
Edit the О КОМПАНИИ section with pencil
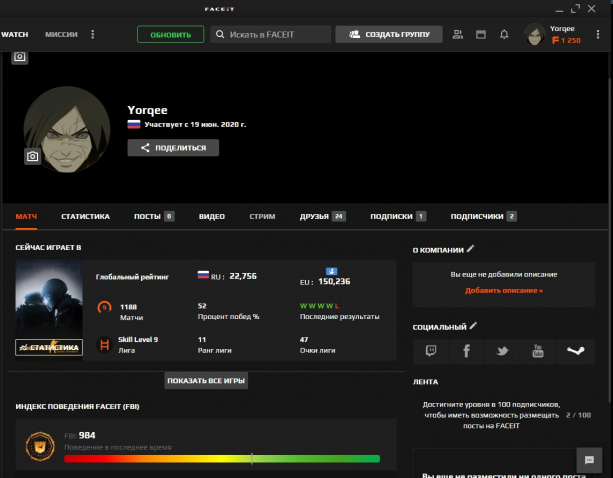click(471, 249)
